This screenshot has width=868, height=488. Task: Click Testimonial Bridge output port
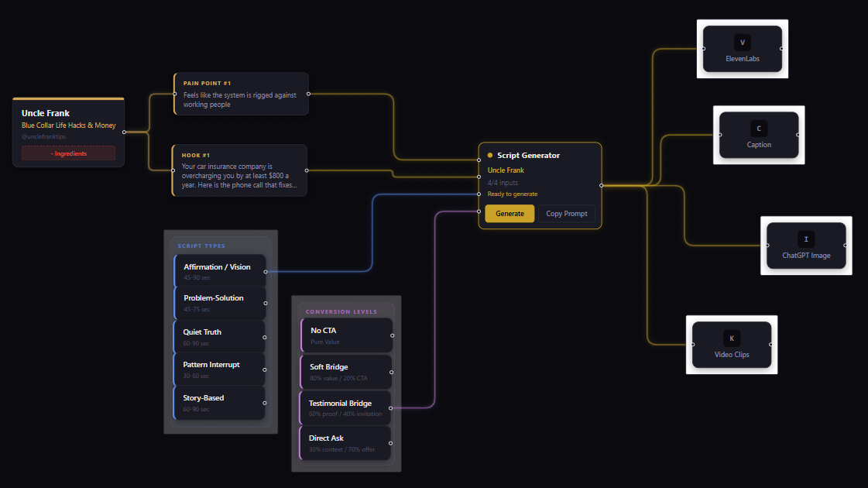[391, 407]
